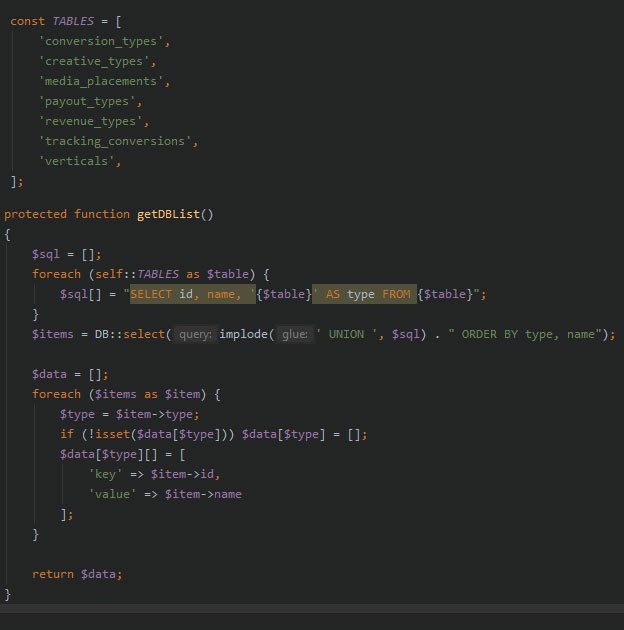Click the getDBList function name
624x630 pixels.
[x=168, y=214]
